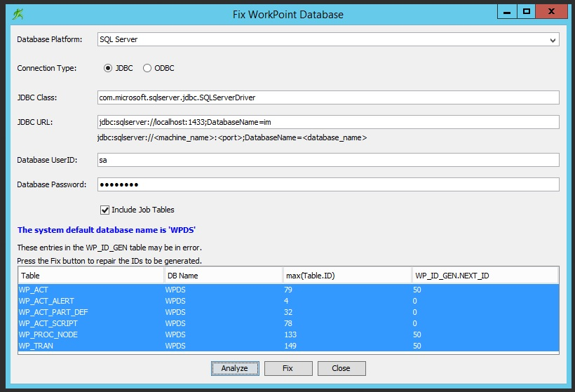Click into the JDBC URL field

point(328,123)
